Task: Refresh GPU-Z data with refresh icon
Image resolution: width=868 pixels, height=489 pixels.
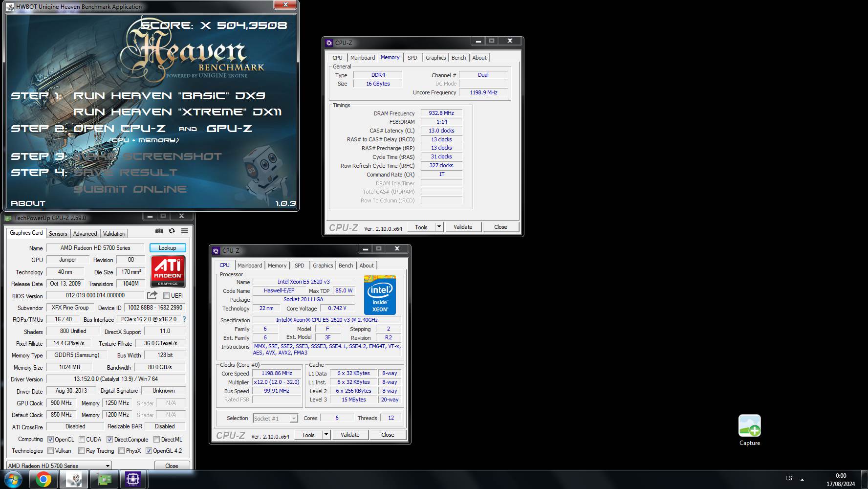Action: coord(172,231)
